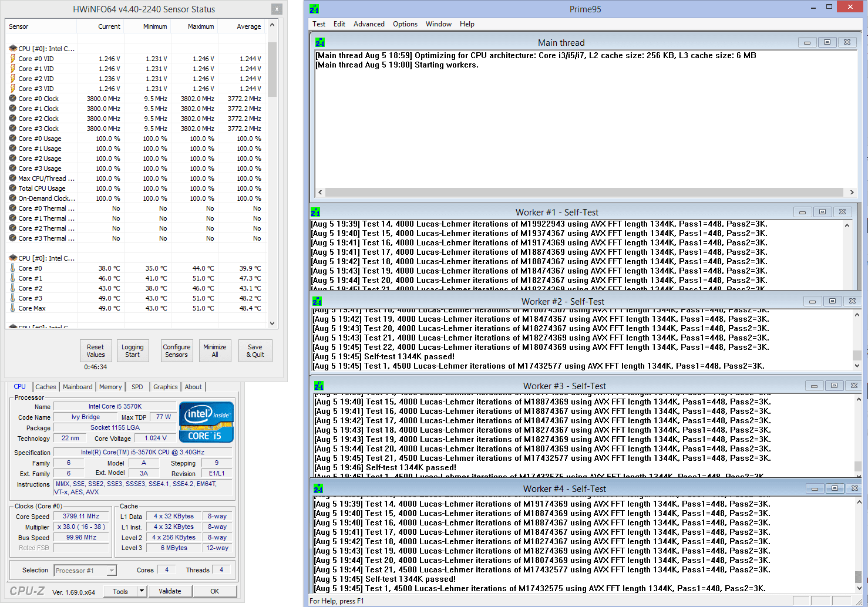
Task: Open the Advanced menu in Prime95
Action: pyautogui.click(x=369, y=24)
